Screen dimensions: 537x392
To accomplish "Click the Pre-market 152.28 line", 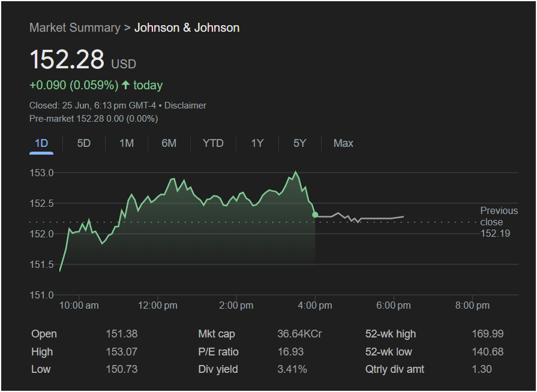I will tap(94, 119).
